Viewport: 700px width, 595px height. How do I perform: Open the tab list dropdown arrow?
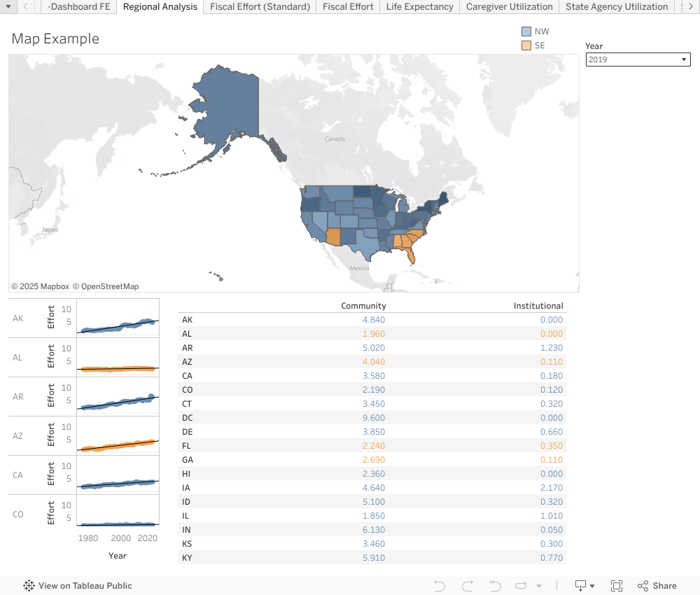pos(10,7)
